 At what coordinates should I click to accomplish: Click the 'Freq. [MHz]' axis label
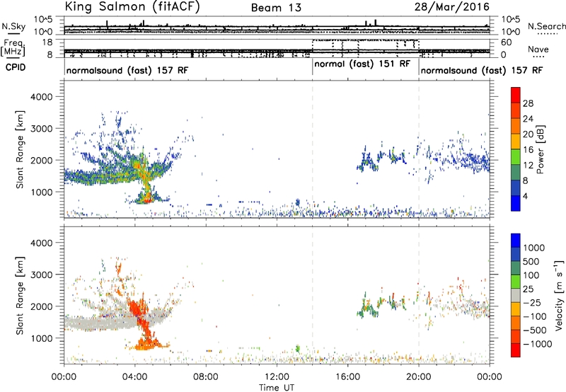13,48
